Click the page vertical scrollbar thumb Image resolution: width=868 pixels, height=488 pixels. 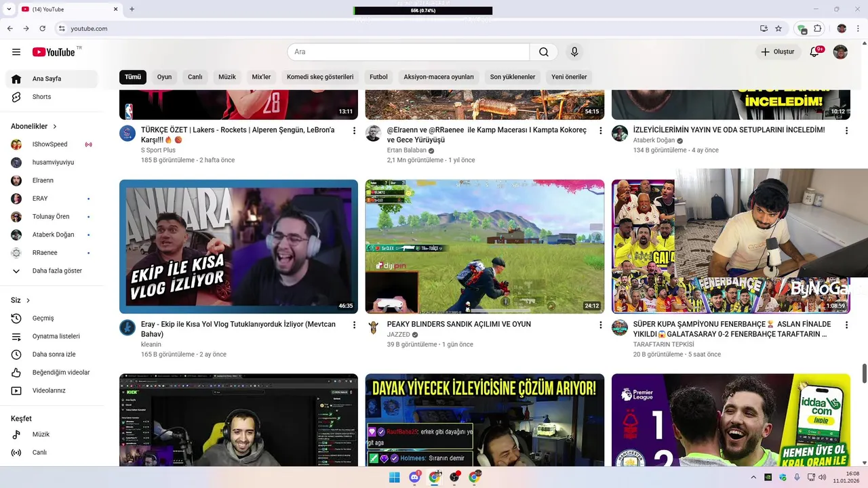click(865, 373)
